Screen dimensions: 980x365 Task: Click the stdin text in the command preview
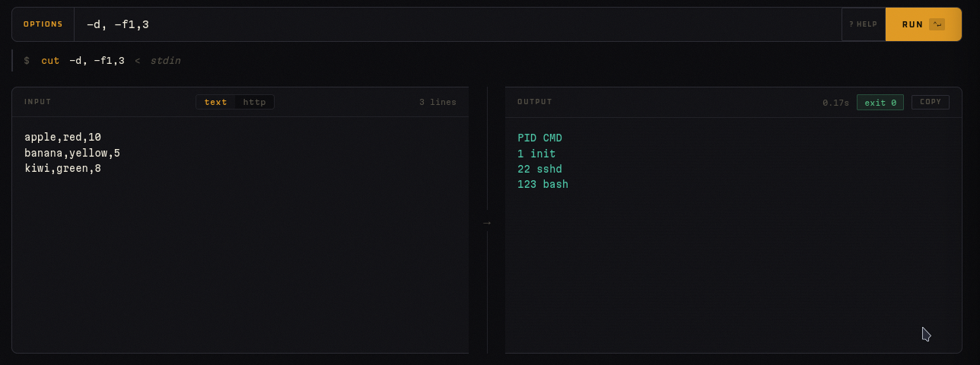point(165,61)
